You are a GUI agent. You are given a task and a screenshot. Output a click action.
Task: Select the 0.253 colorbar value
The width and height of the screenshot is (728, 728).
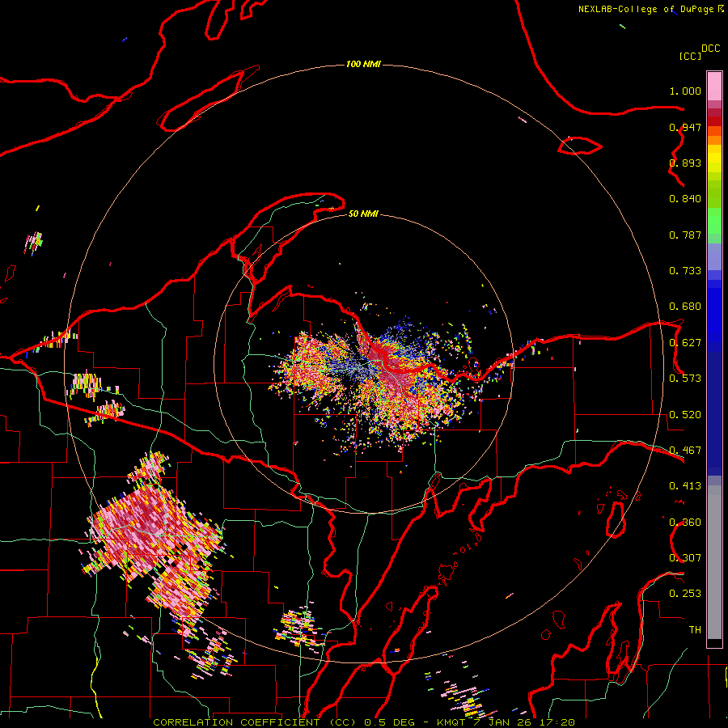[x=685, y=594]
